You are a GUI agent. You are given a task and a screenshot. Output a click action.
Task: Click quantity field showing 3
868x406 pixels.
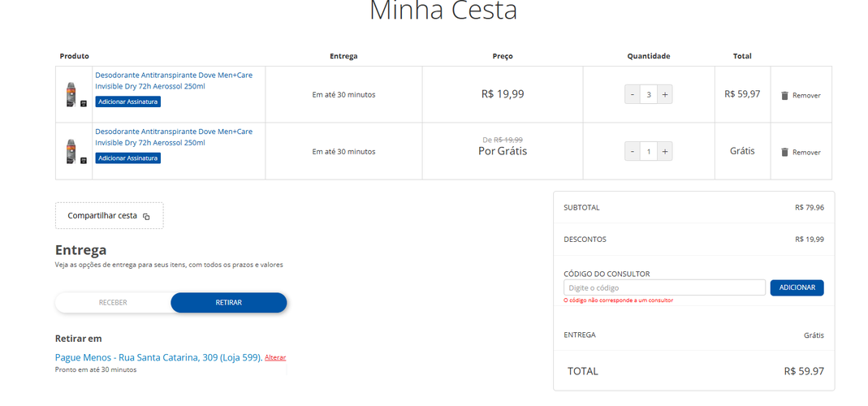(649, 95)
